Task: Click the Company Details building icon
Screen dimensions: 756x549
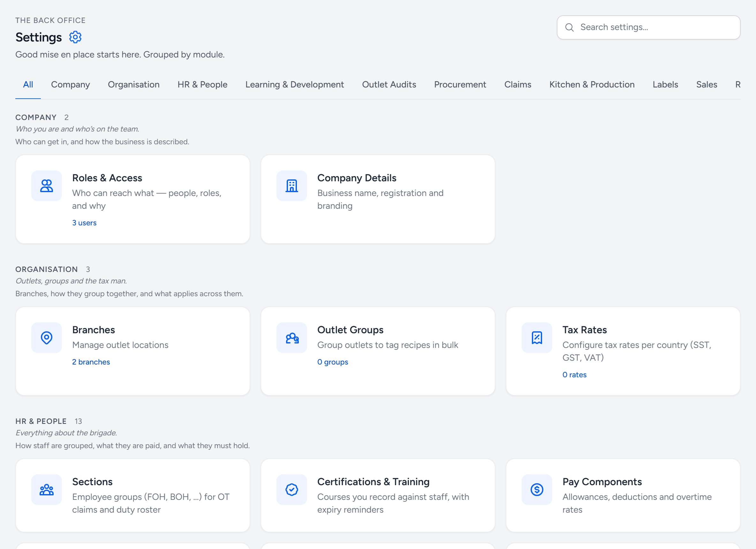Action: tap(291, 186)
